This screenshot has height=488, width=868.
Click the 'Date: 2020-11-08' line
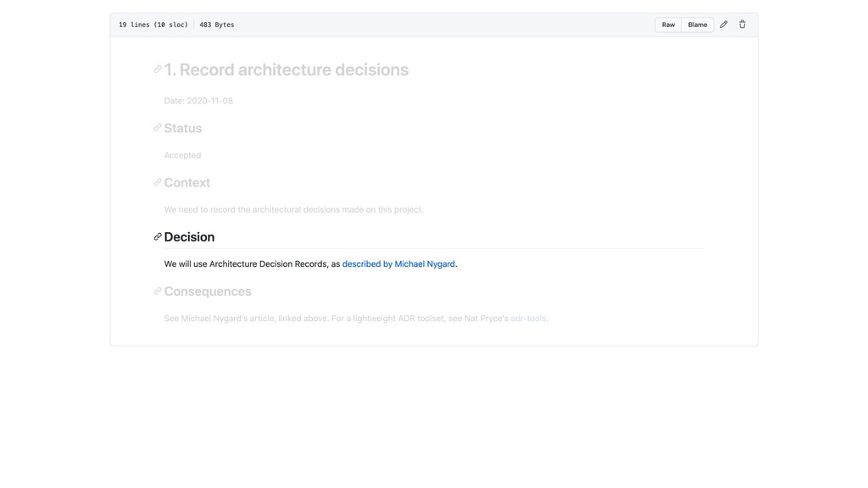click(198, 101)
